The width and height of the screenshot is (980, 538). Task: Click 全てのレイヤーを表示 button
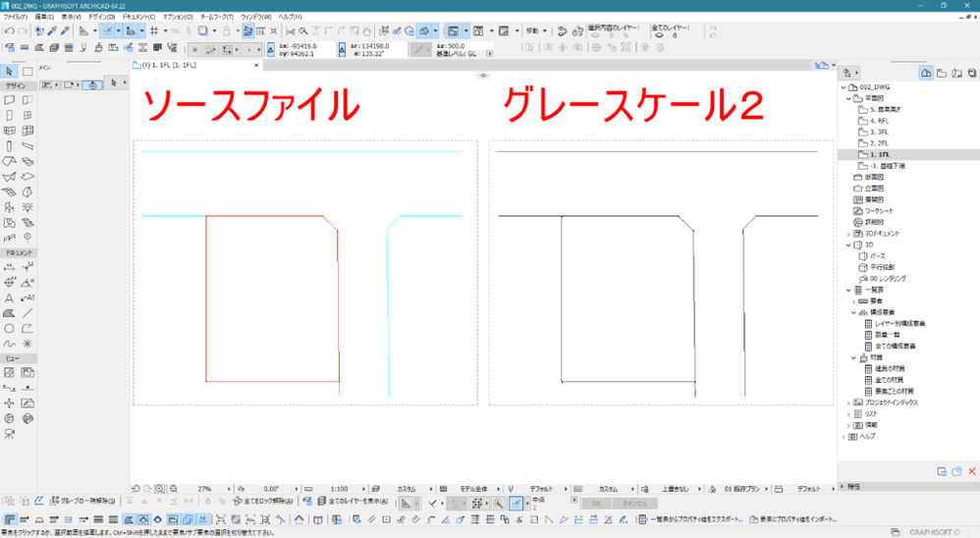pyautogui.click(x=353, y=501)
